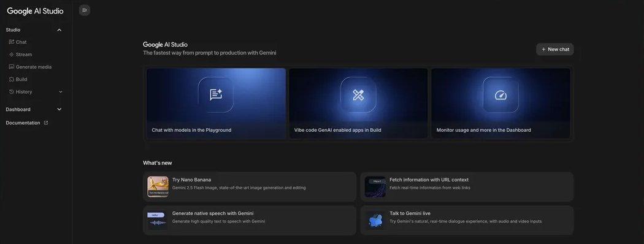Click the Generate media icon in the sidebar
The height and width of the screenshot is (244, 644).
point(12,67)
